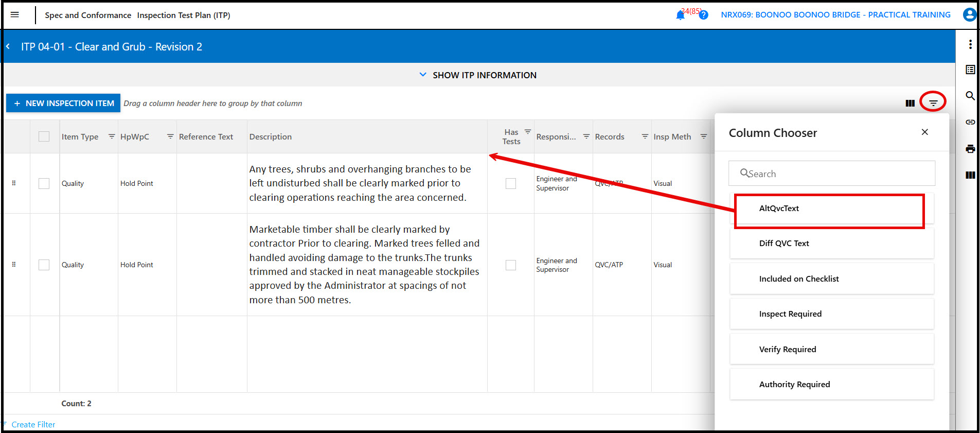Click the printer icon in sidebar
The height and width of the screenshot is (433, 980).
tap(970, 149)
